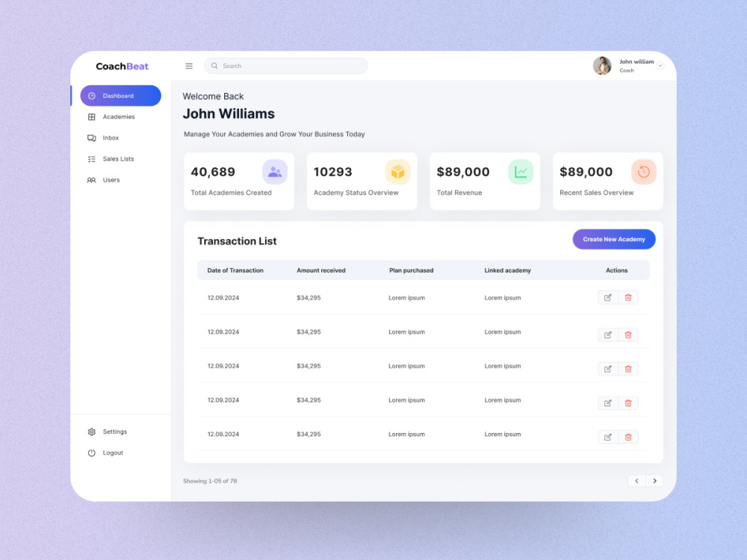Click the Date of Transaction column header
747x560 pixels.
[x=235, y=270]
